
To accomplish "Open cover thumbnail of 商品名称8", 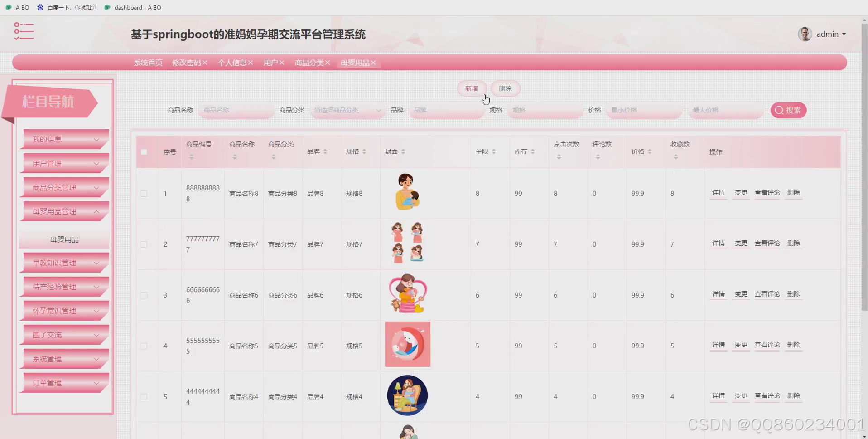I will click(x=407, y=192).
